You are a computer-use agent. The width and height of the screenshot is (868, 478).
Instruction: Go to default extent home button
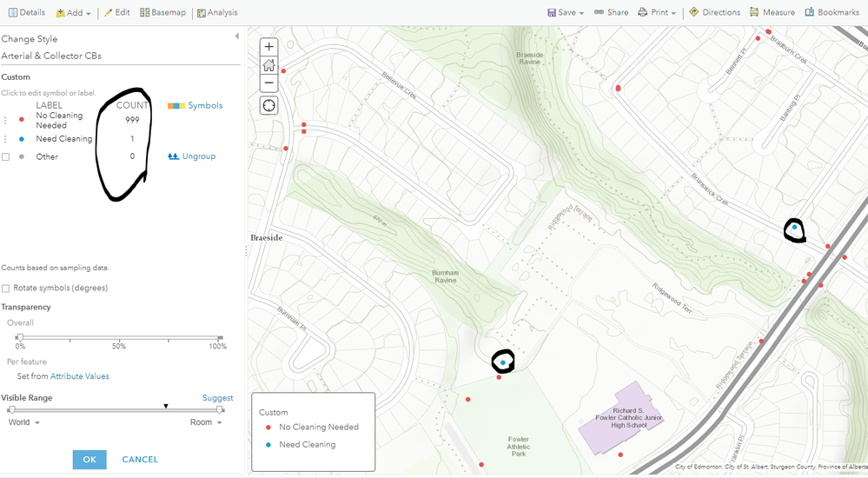[268, 65]
